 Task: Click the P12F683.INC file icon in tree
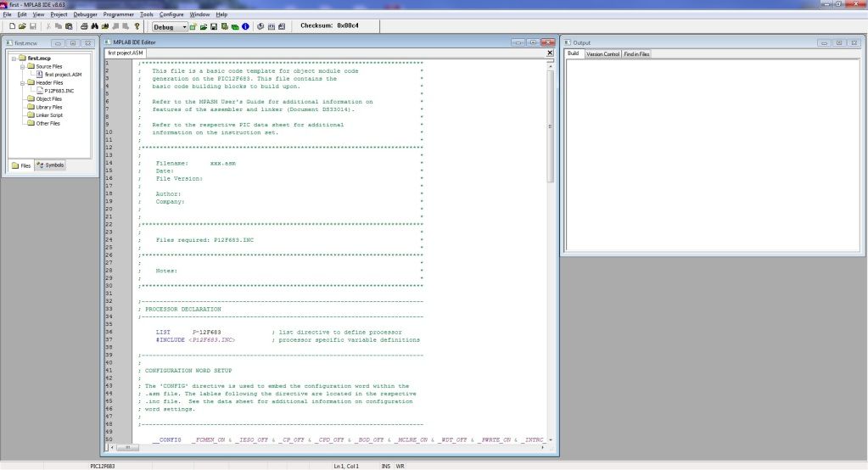tap(40, 90)
